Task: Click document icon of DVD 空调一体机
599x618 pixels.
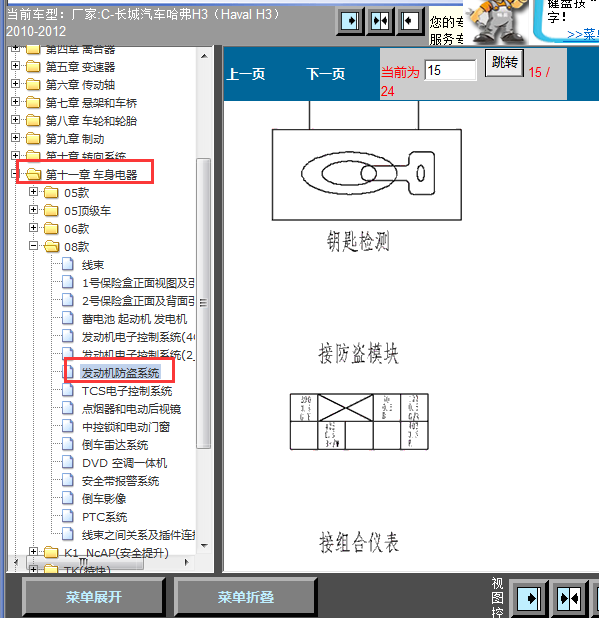Action: click(68, 462)
